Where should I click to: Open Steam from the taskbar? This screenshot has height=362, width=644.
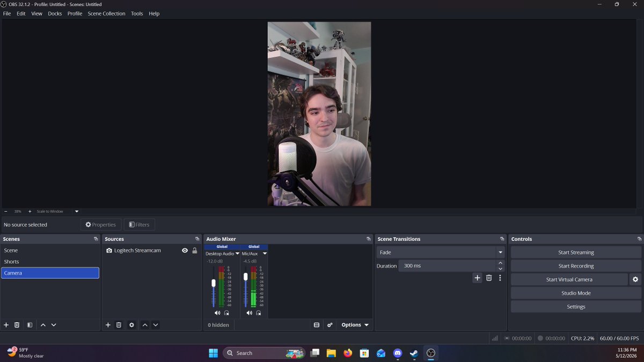(x=414, y=353)
